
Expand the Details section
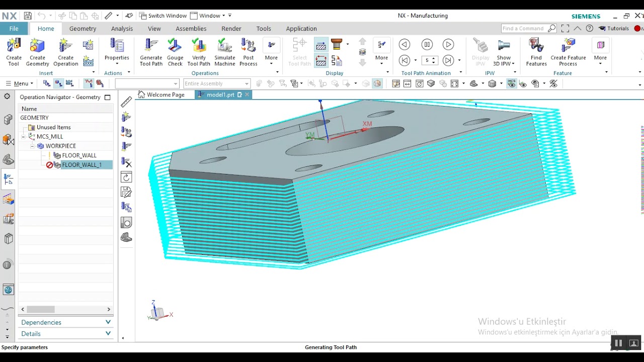pos(65,333)
